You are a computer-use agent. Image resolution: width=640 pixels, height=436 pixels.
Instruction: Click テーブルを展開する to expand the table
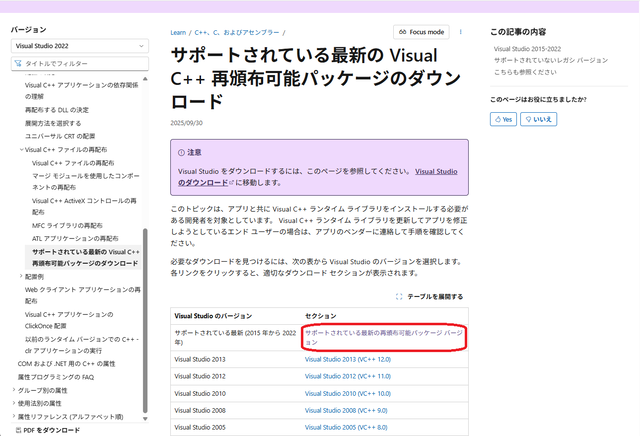[x=435, y=297]
